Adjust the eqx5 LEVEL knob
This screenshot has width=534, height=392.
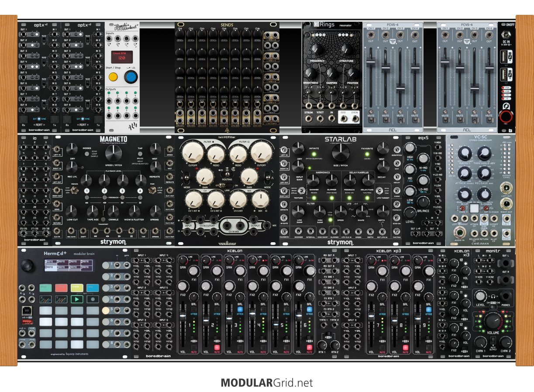click(x=411, y=213)
